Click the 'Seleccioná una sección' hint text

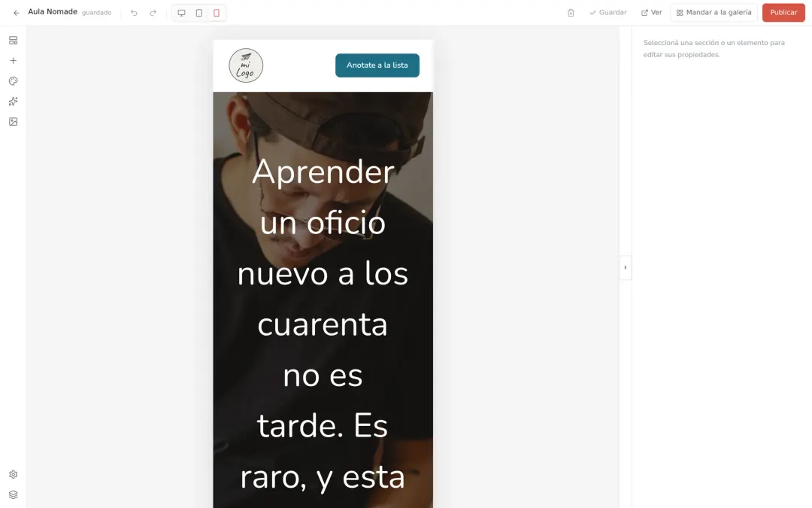click(x=714, y=49)
